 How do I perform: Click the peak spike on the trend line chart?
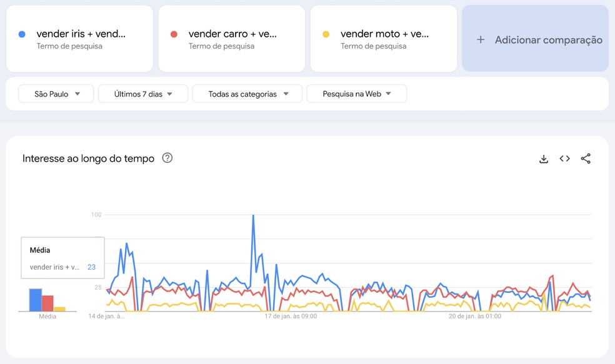(x=252, y=215)
